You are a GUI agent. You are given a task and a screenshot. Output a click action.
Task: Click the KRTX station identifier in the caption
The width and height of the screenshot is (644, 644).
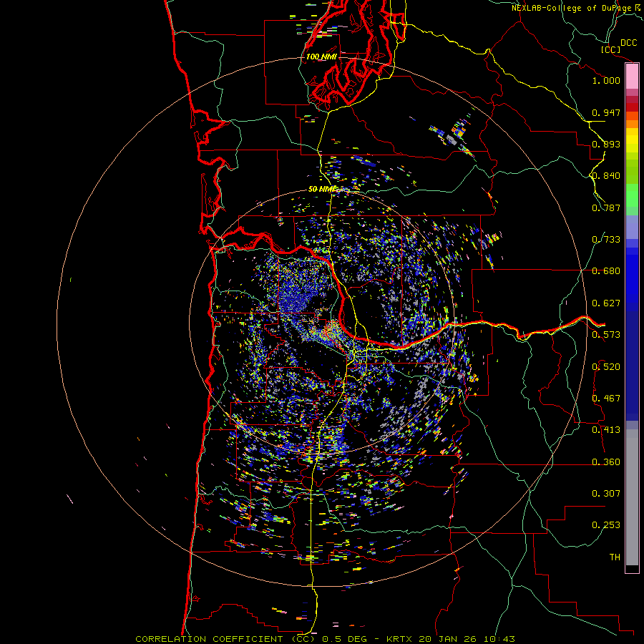(400, 639)
